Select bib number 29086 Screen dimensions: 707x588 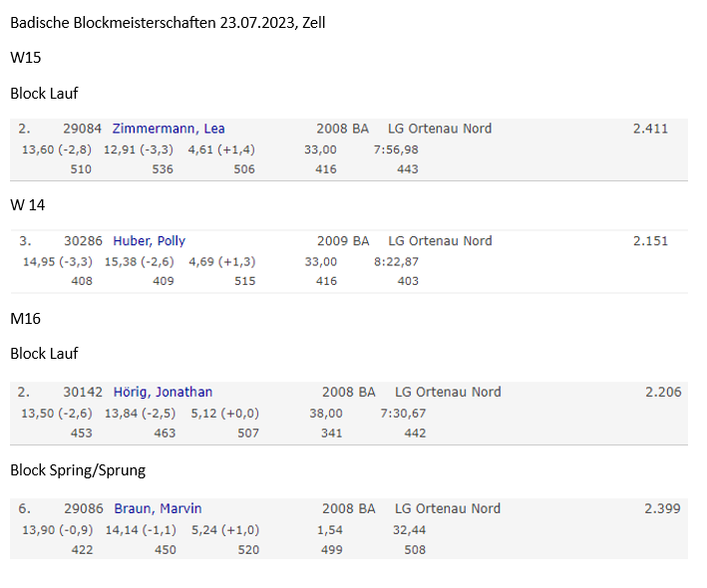(84, 508)
